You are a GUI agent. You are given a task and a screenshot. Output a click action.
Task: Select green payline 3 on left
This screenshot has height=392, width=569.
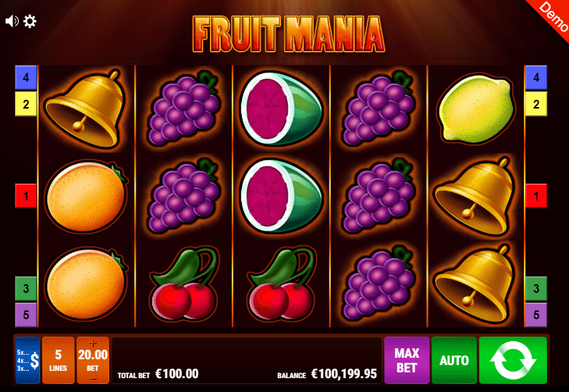25,289
